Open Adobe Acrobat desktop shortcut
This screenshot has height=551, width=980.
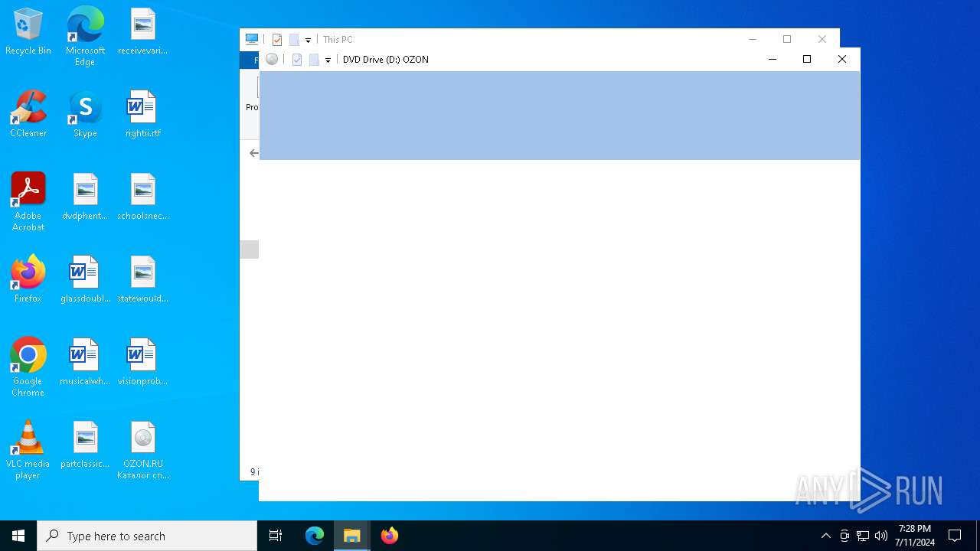(28, 202)
